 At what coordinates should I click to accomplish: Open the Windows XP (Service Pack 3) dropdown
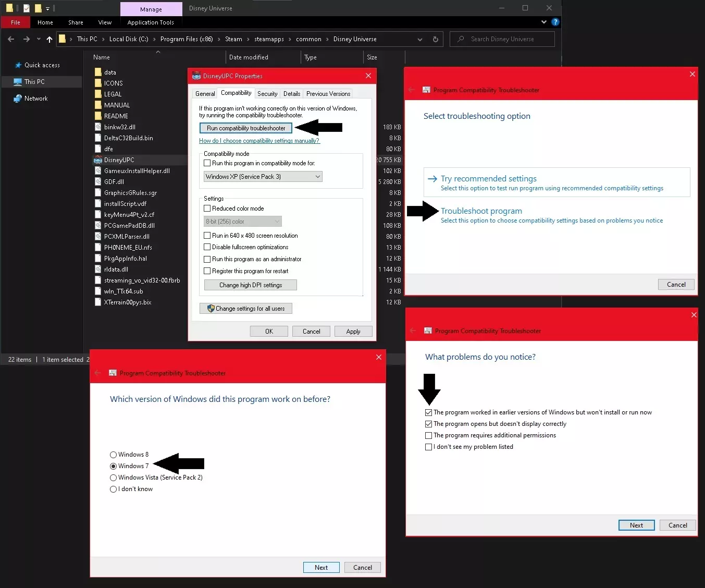click(x=263, y=177)
